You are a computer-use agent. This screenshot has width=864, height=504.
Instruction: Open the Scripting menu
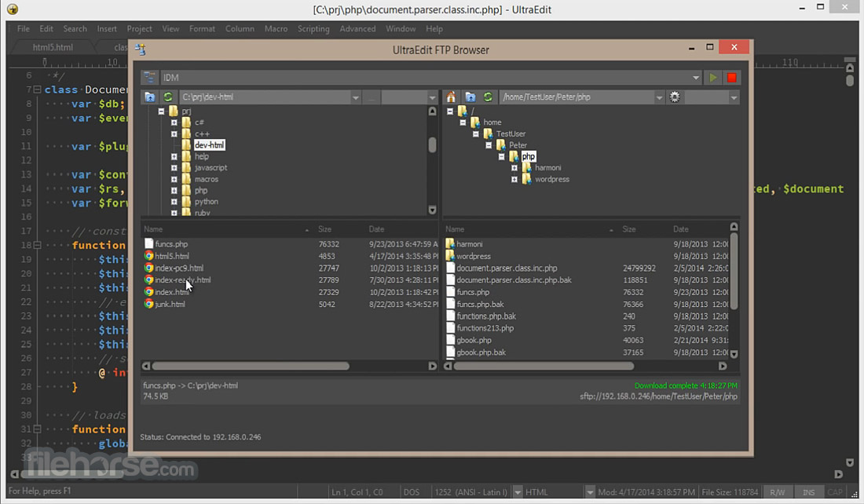(x=313, y=28)
